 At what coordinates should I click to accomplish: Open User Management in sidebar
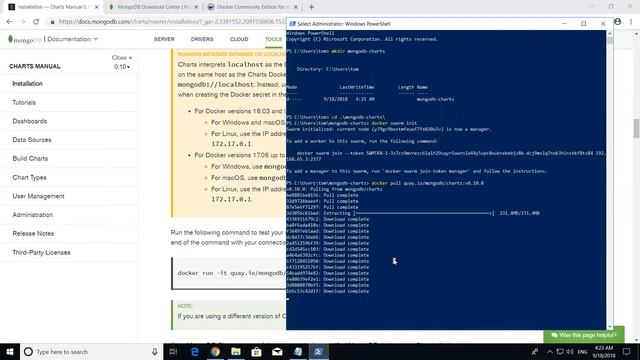point(38,196)
